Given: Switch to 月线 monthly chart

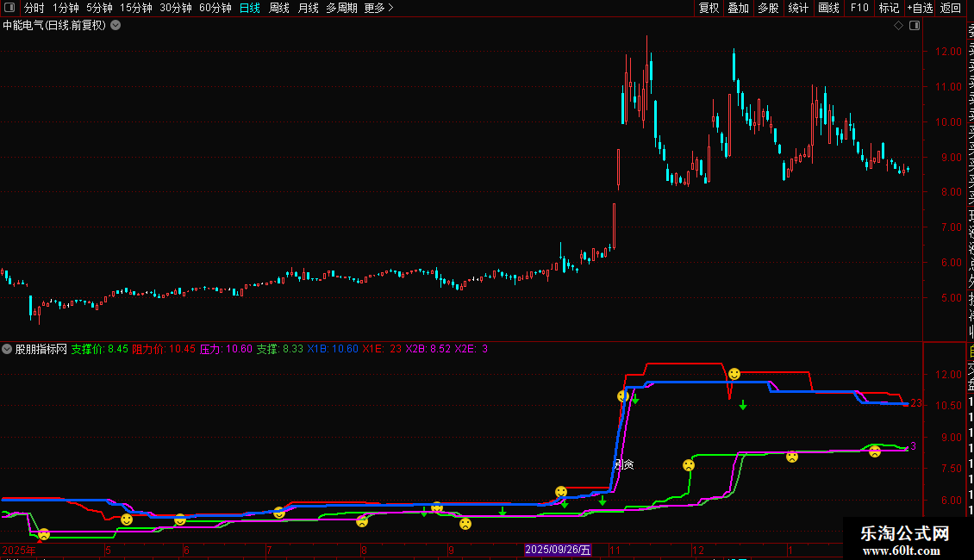Looking at the screenshot, I should click(308, 8).
